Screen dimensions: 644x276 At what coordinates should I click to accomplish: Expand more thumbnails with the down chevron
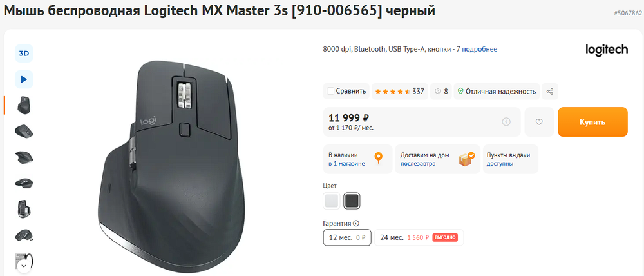click(24, 266)
